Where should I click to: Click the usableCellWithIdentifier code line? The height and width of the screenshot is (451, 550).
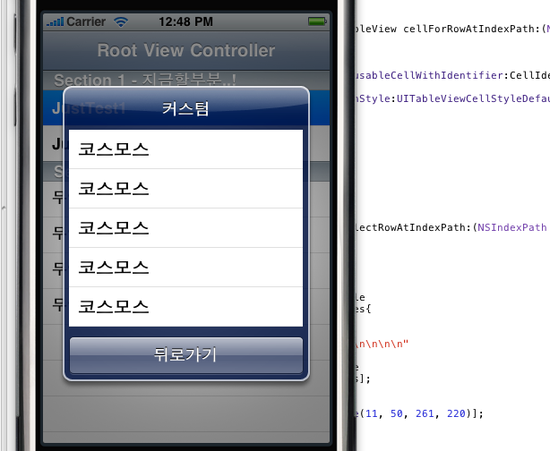452,75
